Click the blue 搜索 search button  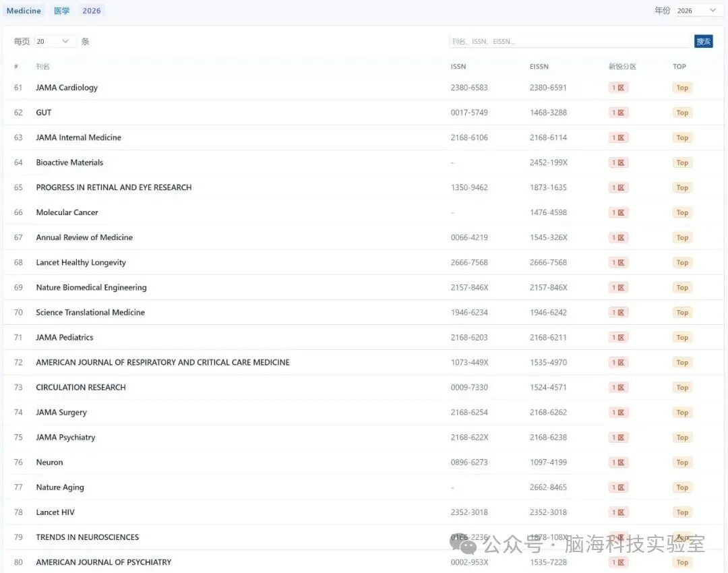[703, 41]
